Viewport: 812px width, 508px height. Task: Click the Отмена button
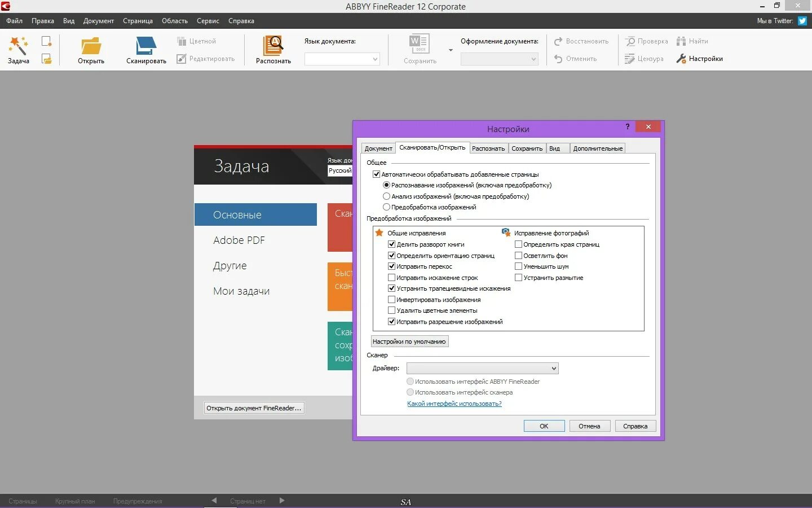(589, 426)
